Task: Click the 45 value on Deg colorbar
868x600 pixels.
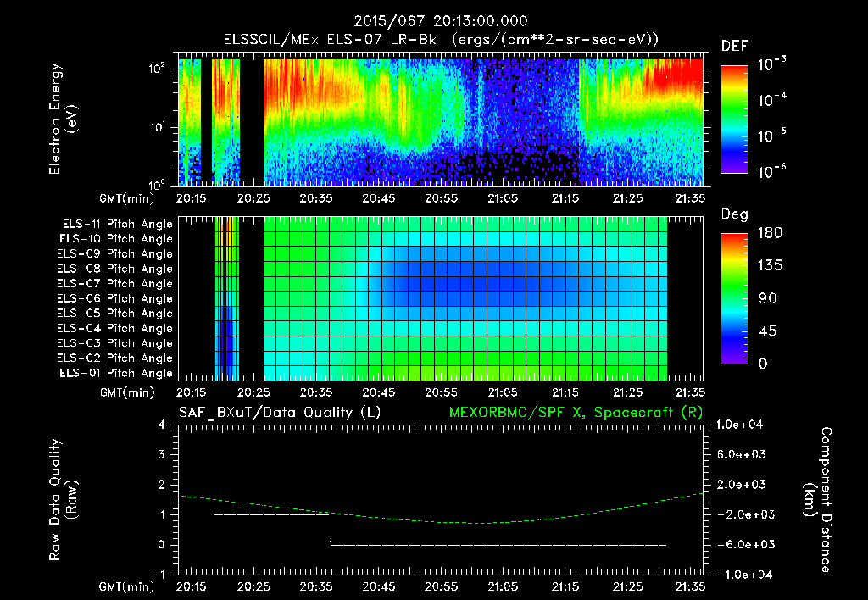Action: pos(770,331)
